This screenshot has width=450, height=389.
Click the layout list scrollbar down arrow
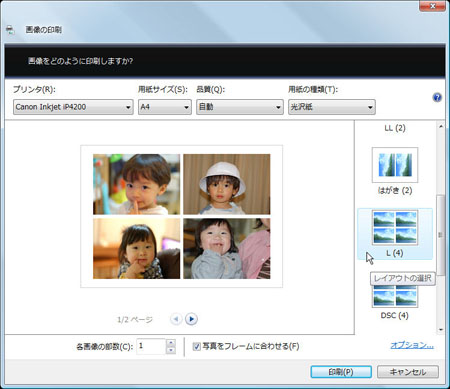click(x=441, y=330)
